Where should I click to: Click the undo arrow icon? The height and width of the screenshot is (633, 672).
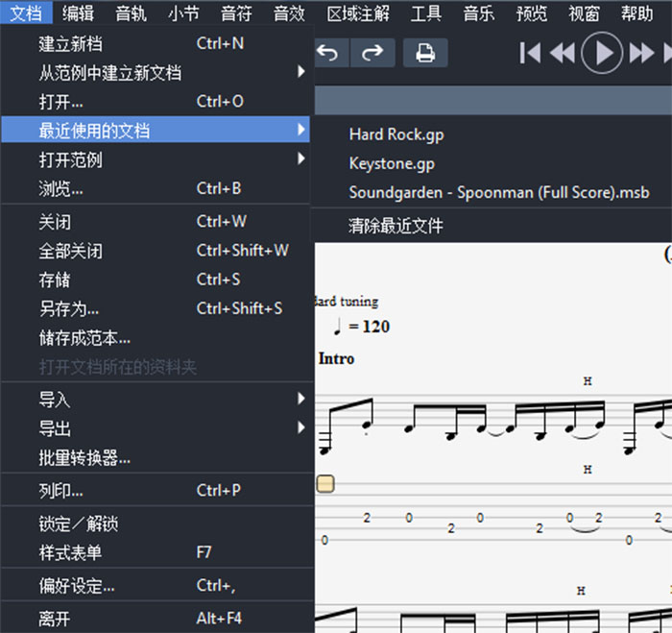328,53
